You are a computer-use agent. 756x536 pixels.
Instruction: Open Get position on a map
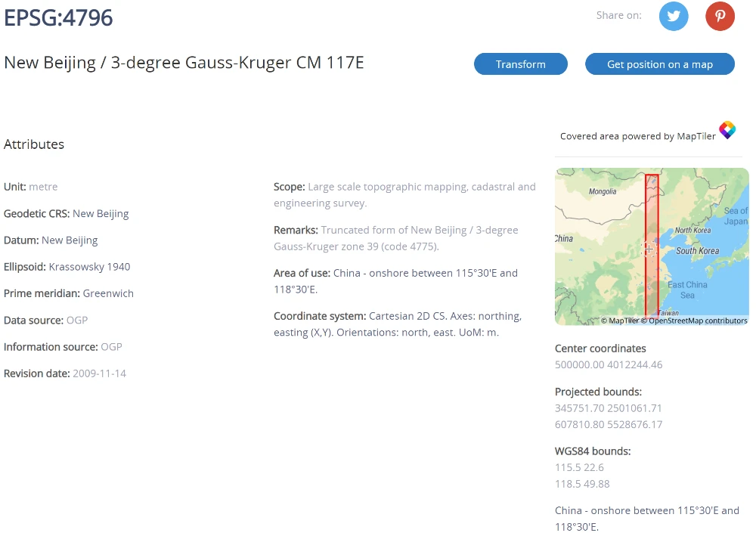click(659, 64)
